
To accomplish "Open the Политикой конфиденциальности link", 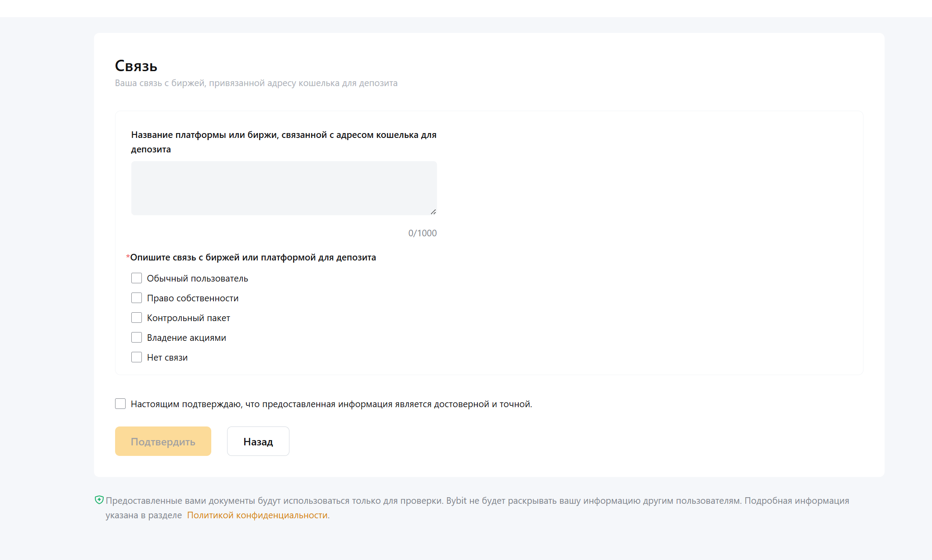I will pyautogui.click(x=257, y=515).
